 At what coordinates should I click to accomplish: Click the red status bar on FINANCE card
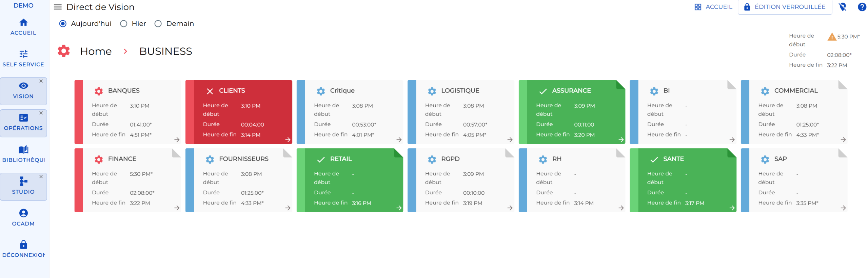coord(79,180)
